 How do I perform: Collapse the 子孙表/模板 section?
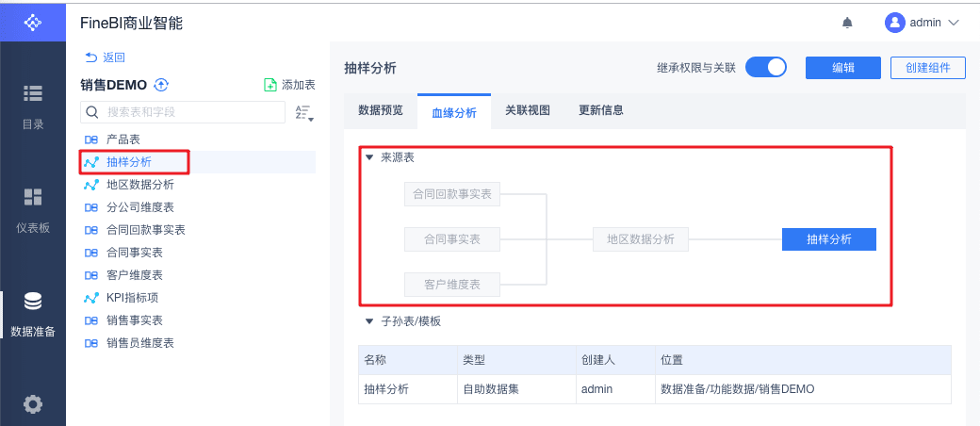[369, 321]
